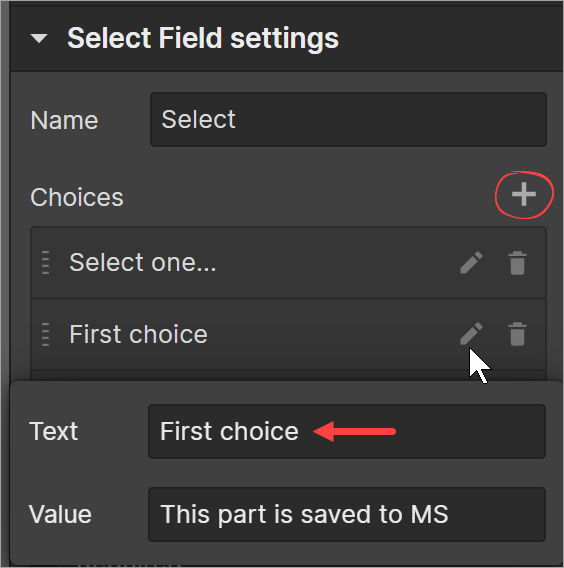
Task: Grab the drag handle for First choice
Action: tap(46, 334)
